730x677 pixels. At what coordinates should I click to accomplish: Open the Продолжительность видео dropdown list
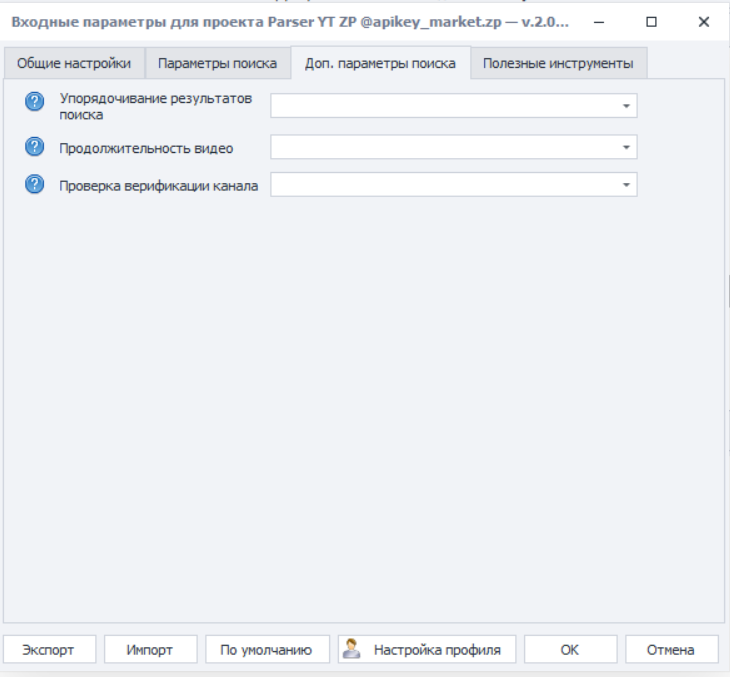click(x=626, y=147)
